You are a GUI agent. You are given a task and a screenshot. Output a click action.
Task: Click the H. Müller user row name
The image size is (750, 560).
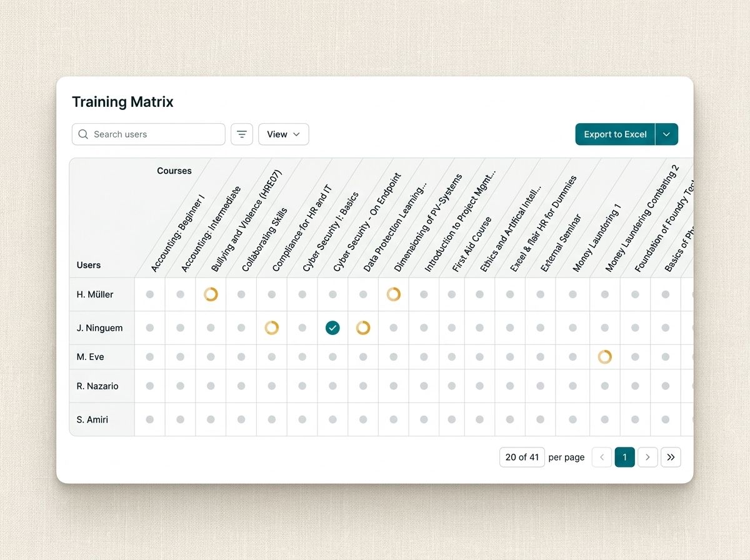tap(95, 294)
